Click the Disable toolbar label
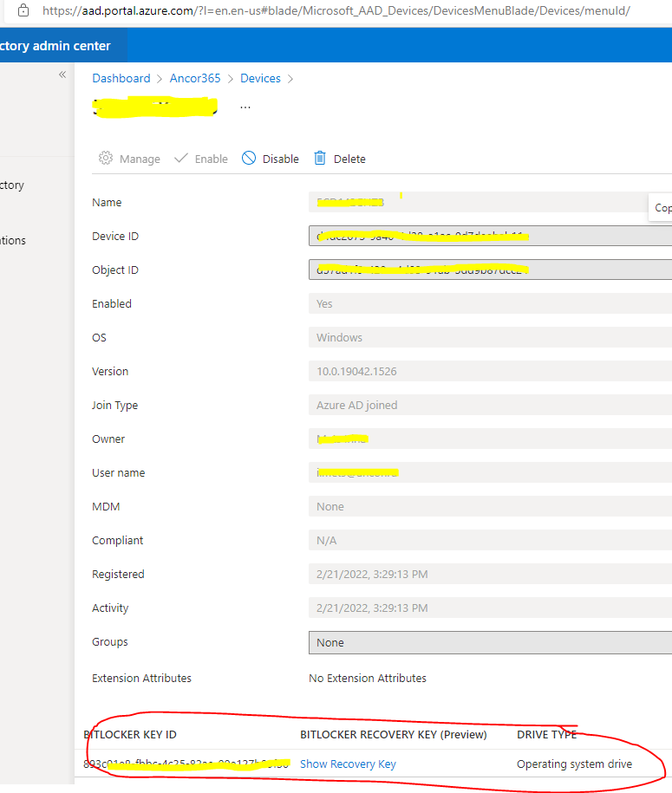Viewport: 672px width, 793px height. click(x=280, y=159)
